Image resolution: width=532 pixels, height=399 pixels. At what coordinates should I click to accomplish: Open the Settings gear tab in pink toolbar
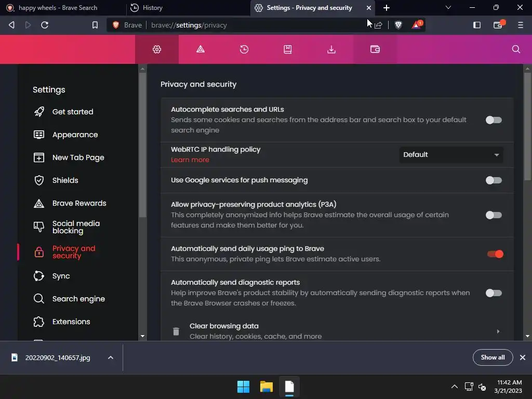(x=157, y=49)
